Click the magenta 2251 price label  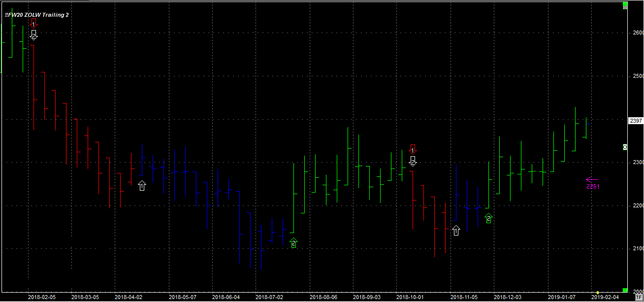[x=592, y=187]
